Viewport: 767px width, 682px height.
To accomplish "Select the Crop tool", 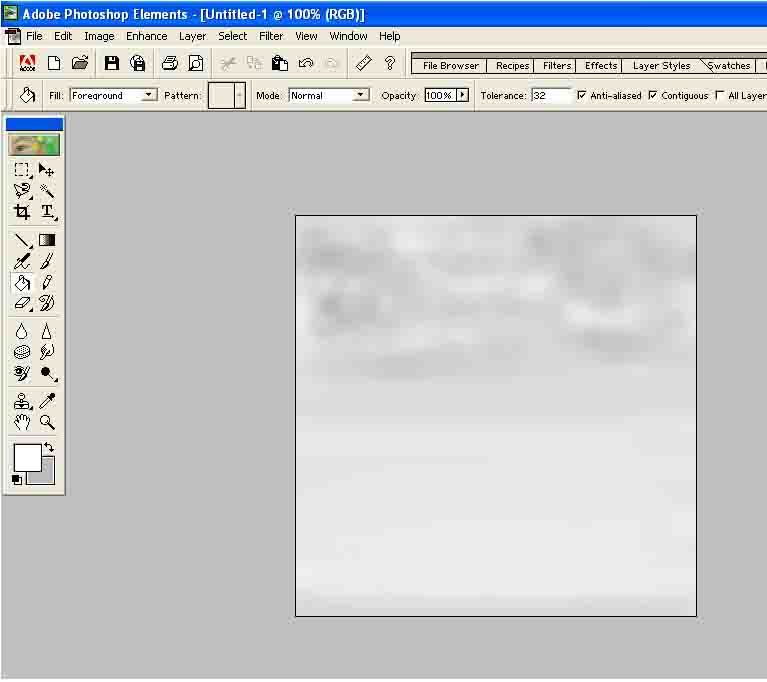I will pyautogui.click(x=22, y=212).
